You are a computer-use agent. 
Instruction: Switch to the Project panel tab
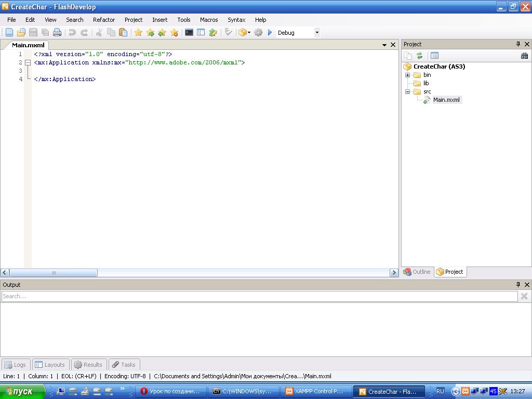click(x=450, y=272)
